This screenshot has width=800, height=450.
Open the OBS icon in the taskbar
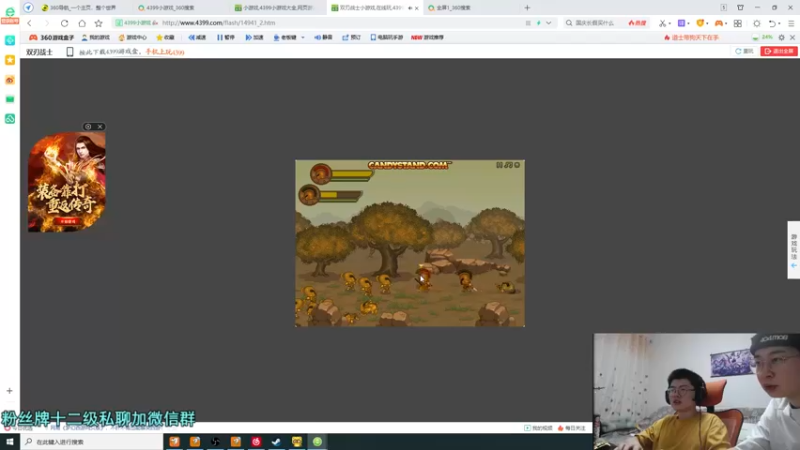pos(215,441)
